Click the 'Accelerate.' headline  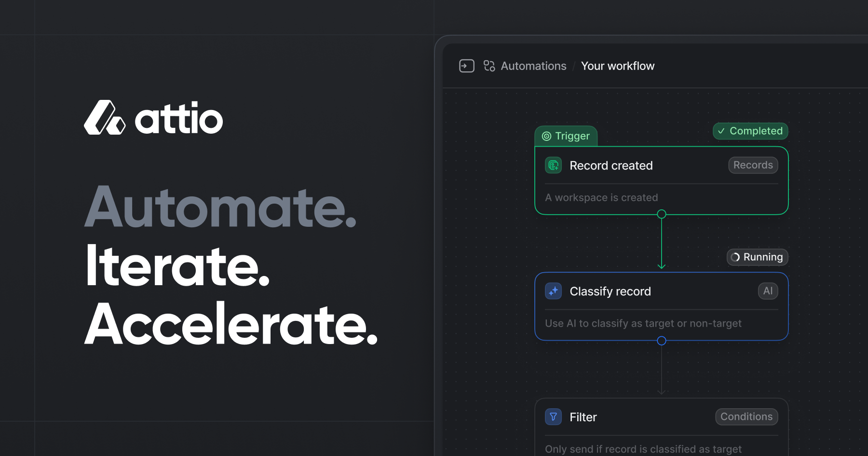pyautogui.click(x=231, y=324)
